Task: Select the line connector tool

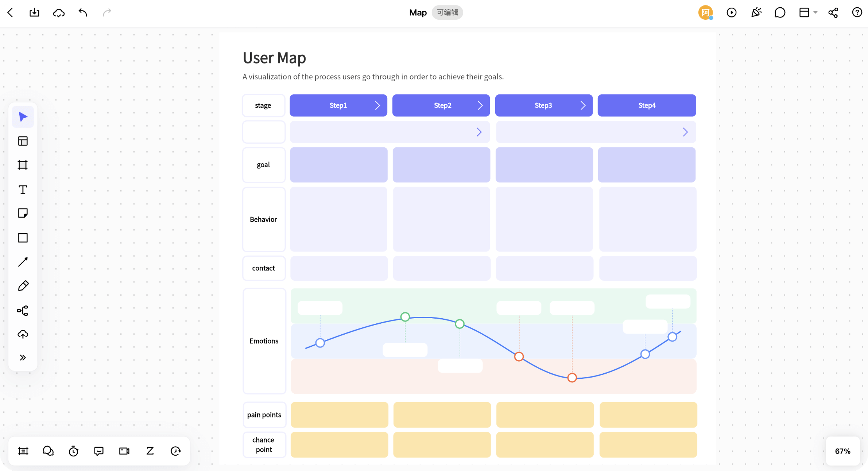Action: 23,262
